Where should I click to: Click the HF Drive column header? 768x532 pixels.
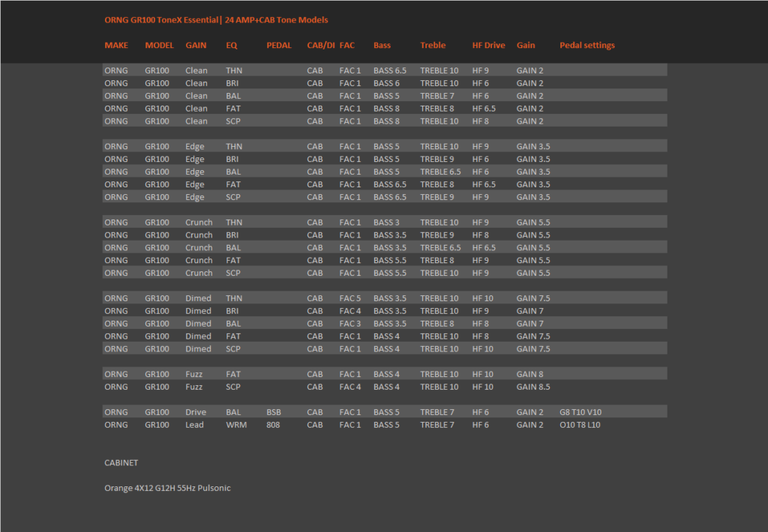click(x=488, y=45)
